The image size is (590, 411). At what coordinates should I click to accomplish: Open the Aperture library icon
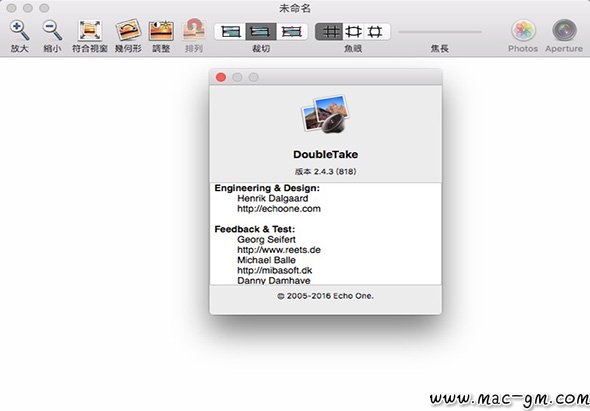pos(564,30)
